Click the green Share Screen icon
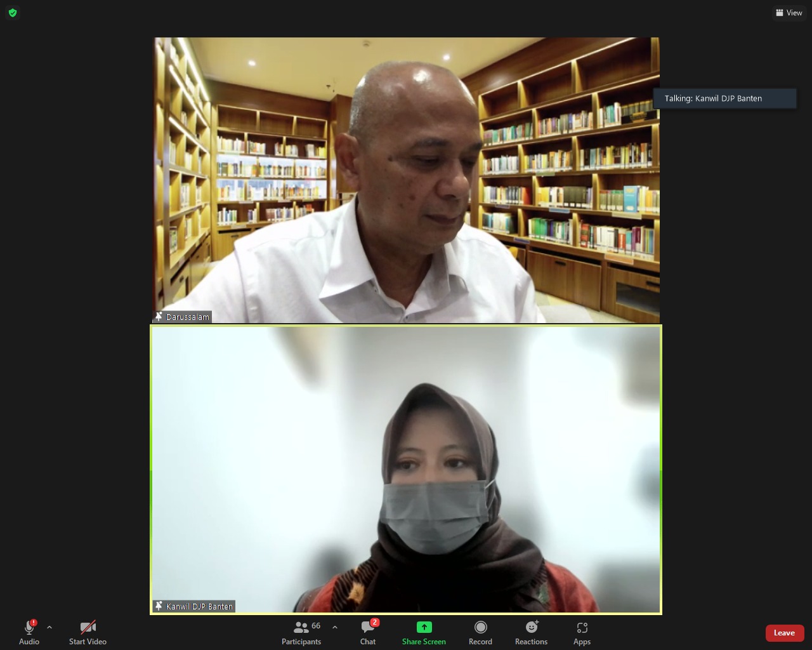Viewport: 812px width, 650px height. (x=424, y=627)
